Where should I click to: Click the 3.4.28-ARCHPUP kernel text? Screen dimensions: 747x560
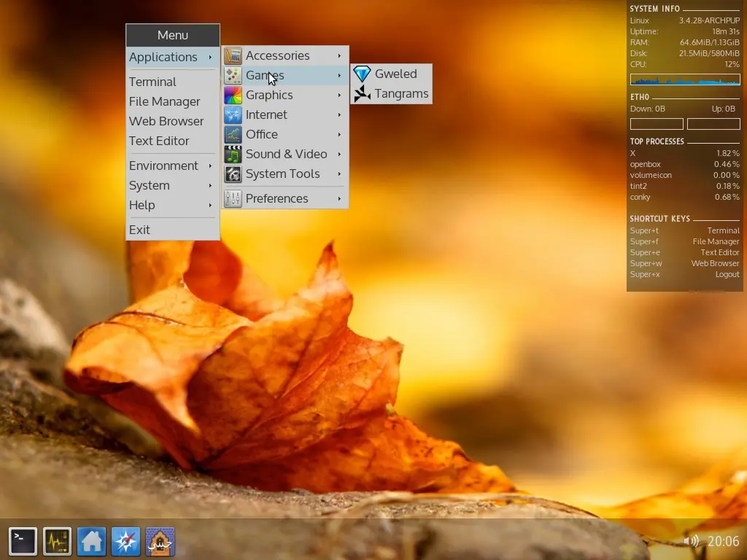tap(709, 20)
